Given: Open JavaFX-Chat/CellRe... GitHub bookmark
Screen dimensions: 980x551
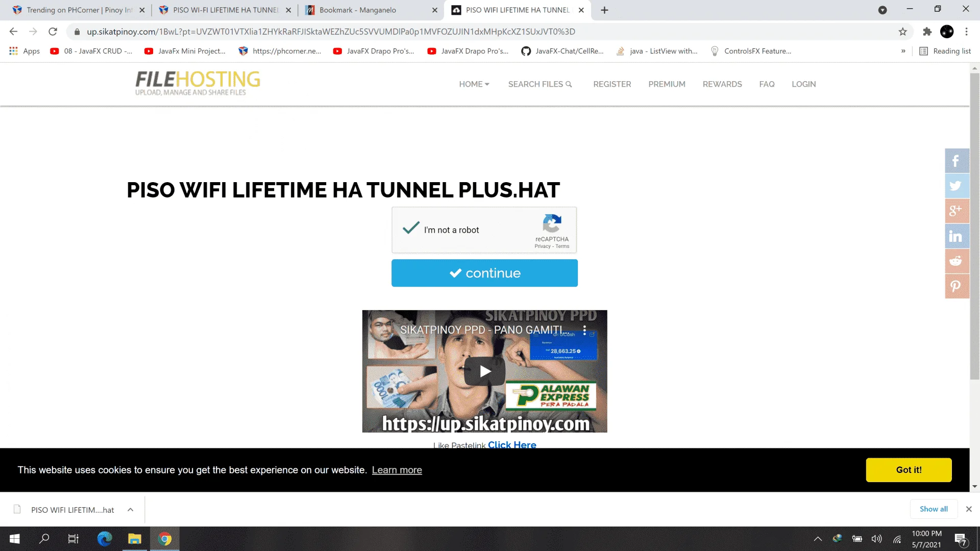Looking at the screenshot, I should pos(562,51).
